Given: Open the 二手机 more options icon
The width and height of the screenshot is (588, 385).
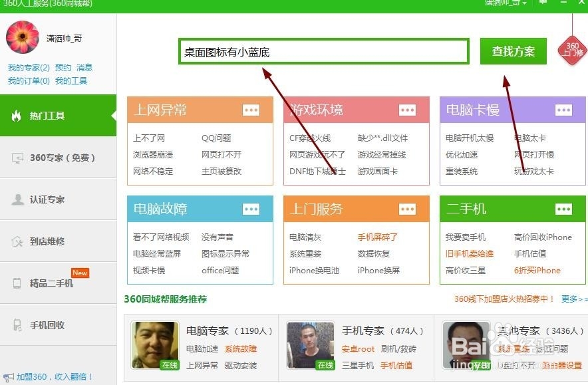Looking at the screenshot, I should pos(563,209).
